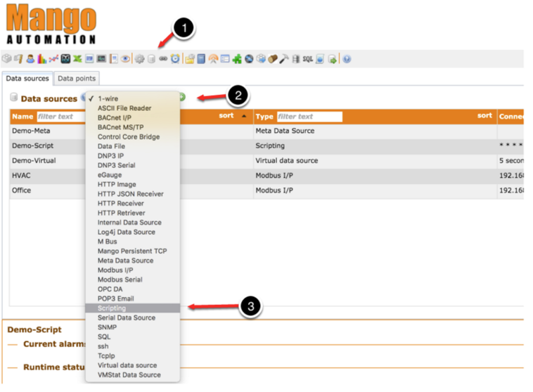533x392 pixels.
Task: Click the line chart icon
Action: pos(53,59)
